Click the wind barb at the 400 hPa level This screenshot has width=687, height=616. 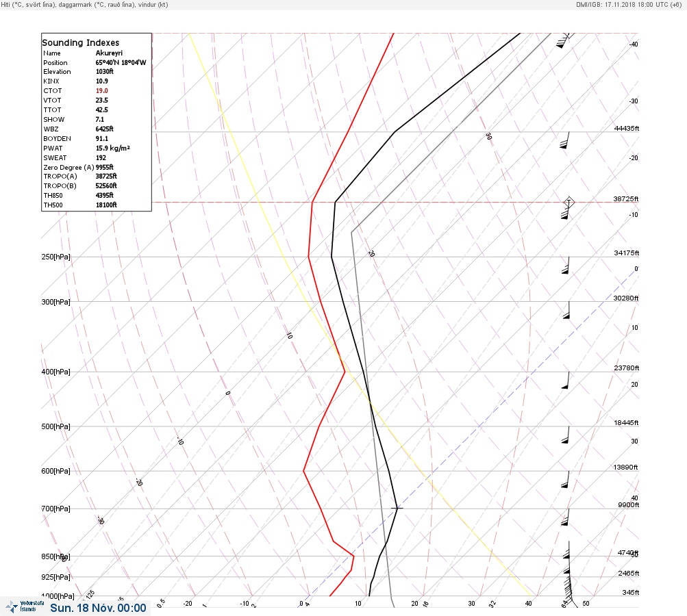tap(566, 381)
